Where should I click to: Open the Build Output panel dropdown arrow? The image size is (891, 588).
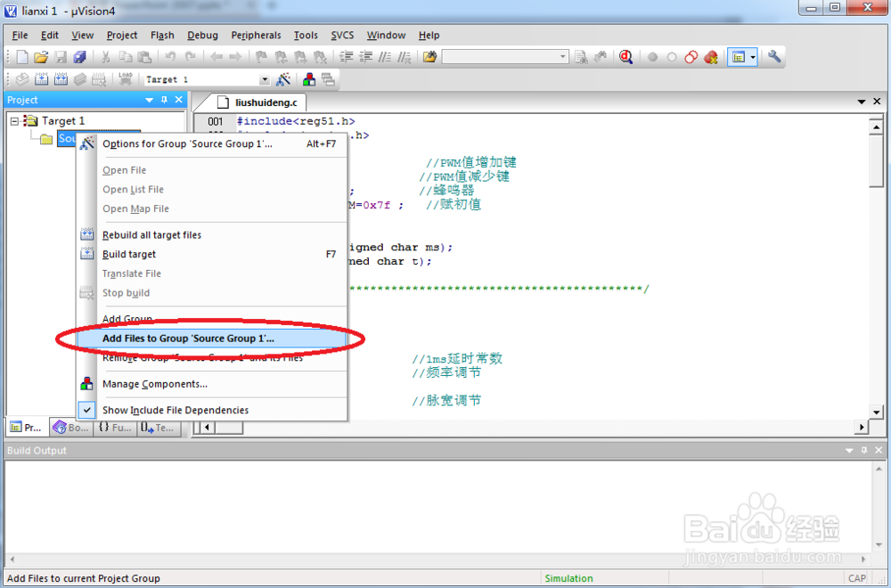coord(849,450)
